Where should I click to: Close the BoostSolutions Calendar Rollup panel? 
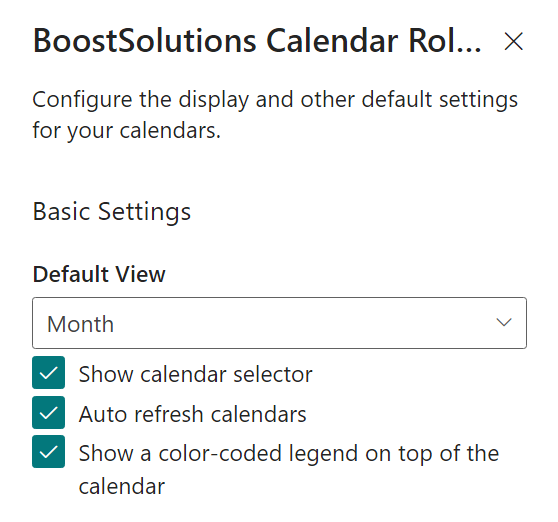[x=513, y=41]
